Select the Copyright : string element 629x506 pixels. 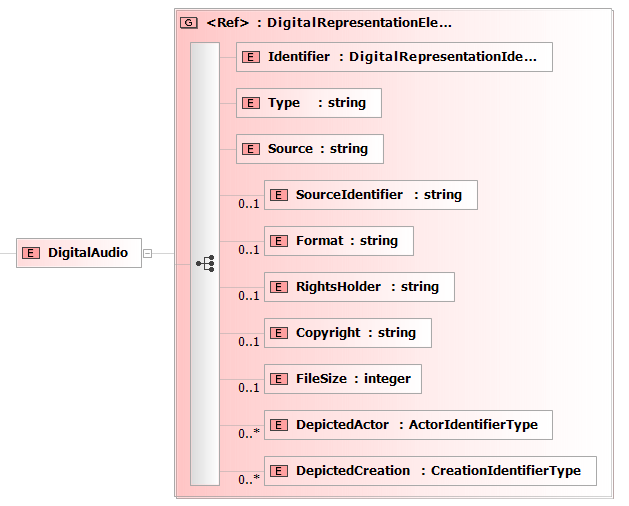point(348,333)
